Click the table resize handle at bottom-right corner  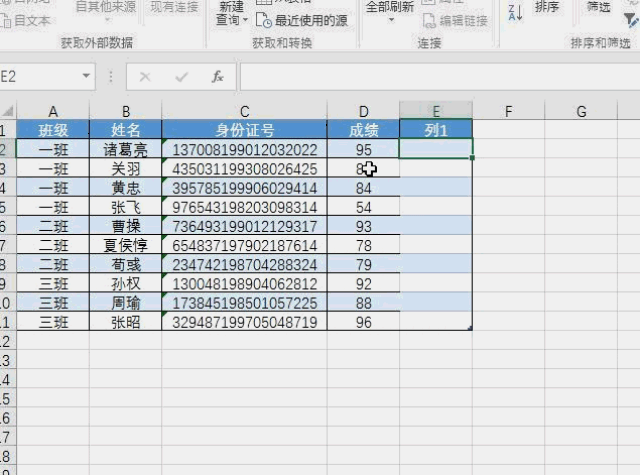[x=470, y=328]
